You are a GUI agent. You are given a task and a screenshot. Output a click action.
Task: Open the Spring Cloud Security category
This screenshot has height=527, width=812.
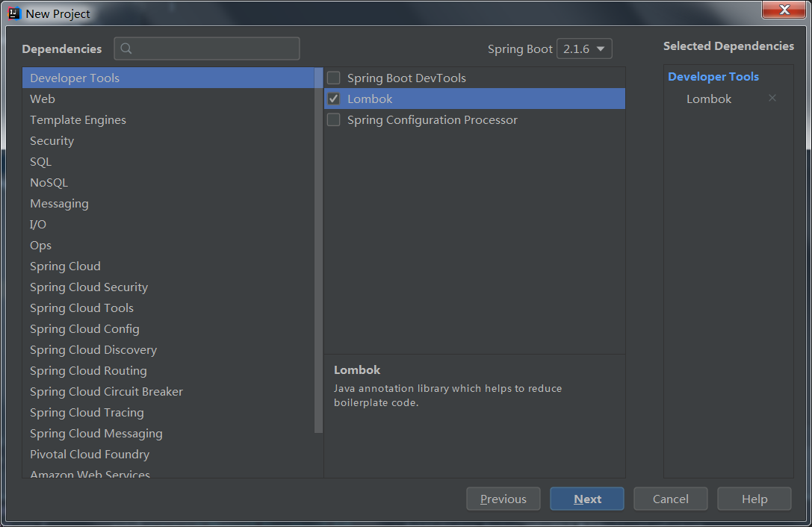coord(169,287)
